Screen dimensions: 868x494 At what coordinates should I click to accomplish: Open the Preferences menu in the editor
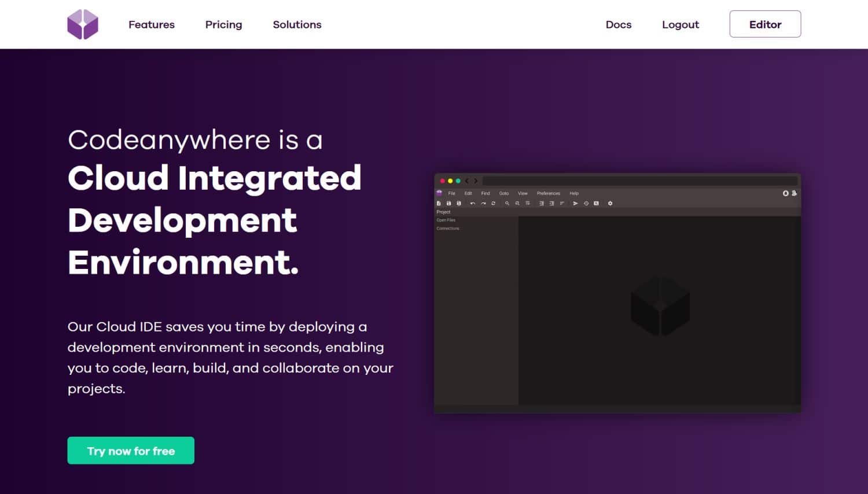point(548,193)
